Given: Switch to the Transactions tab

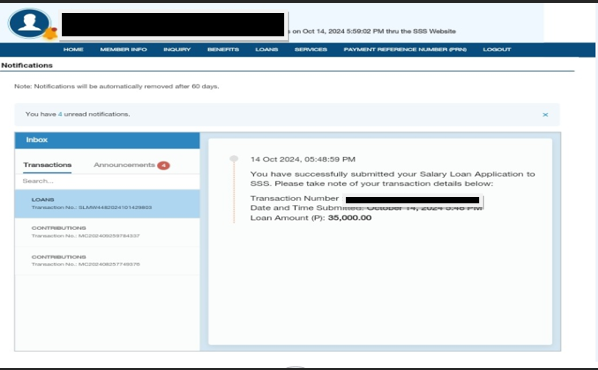Looking at the screenshot, I should 47,165.
